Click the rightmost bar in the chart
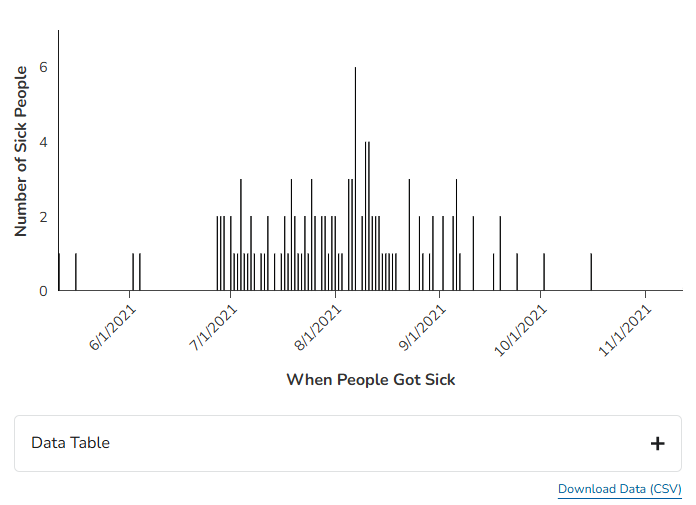The image size is (696, 505). pyautogui.click(x=591, y=272)
